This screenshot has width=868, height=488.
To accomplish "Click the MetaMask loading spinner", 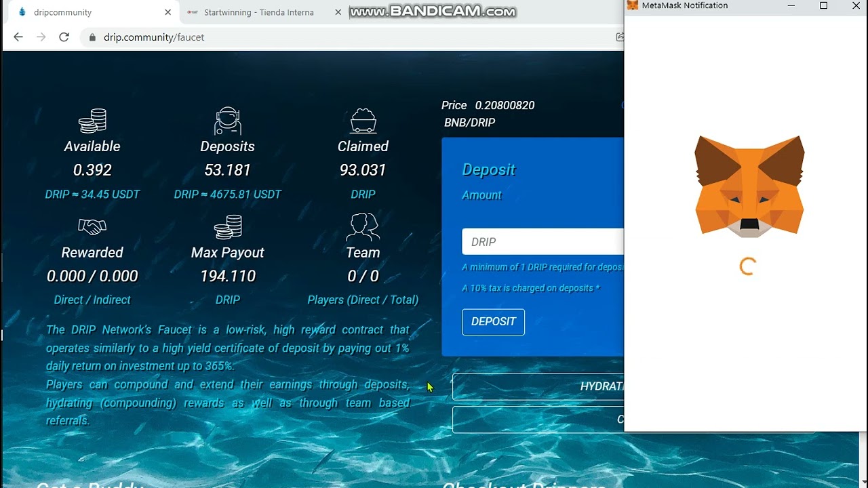I will click(747, 266).
